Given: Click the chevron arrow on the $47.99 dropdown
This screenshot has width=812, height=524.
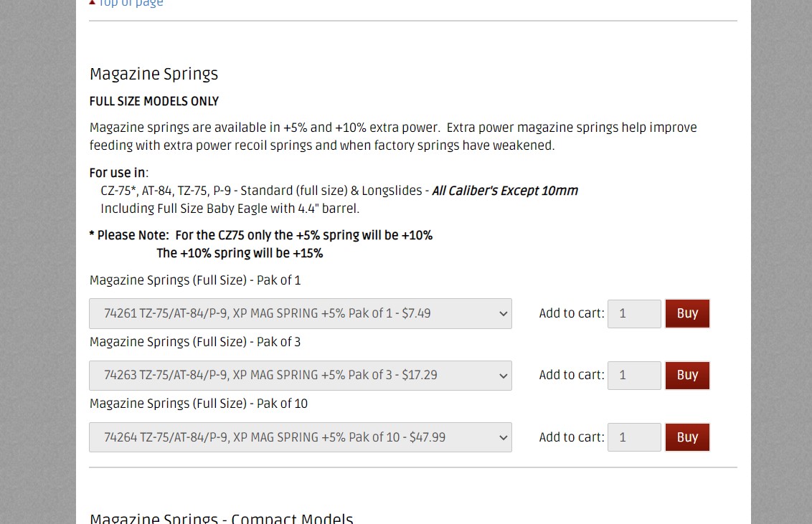Looking at the screenshot, I should coord(503,437).
